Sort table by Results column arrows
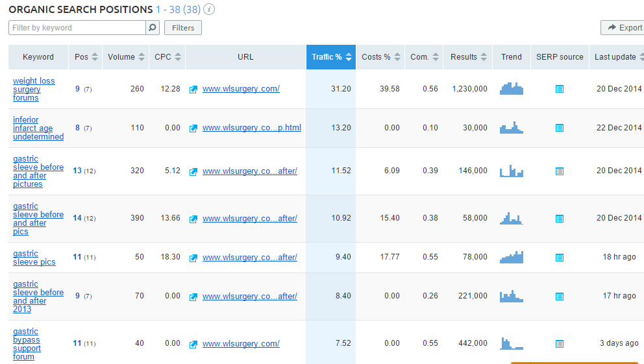Screen dimensions: 644x364 (484, 57)
